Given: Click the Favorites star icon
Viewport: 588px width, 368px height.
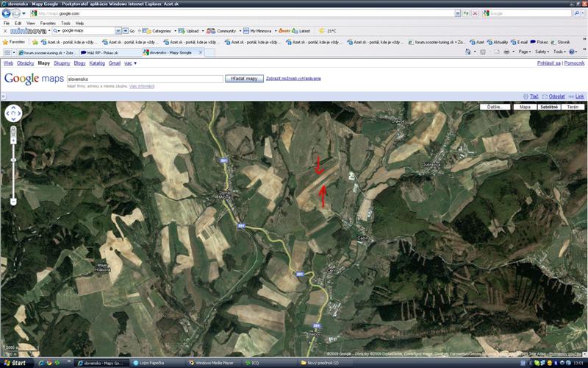Looking at the screenshot, I should (7, 42).
